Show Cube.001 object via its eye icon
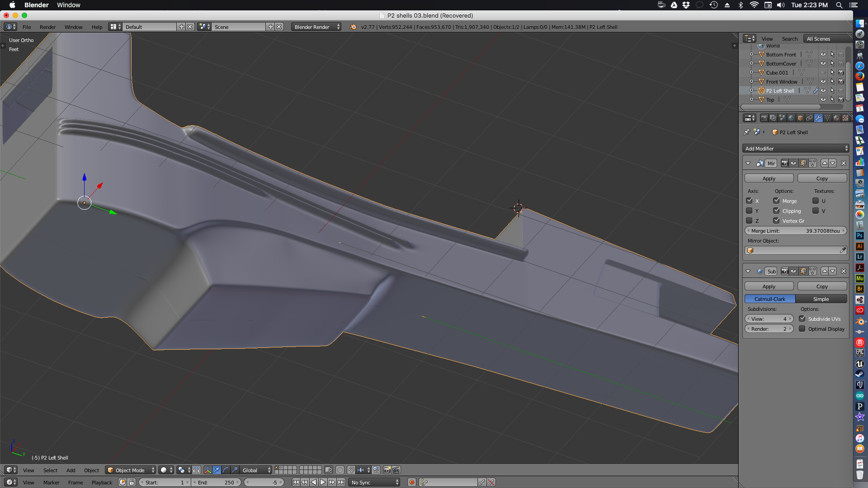The height and width of the screenshot is (488, 868). tap(823, 73)
